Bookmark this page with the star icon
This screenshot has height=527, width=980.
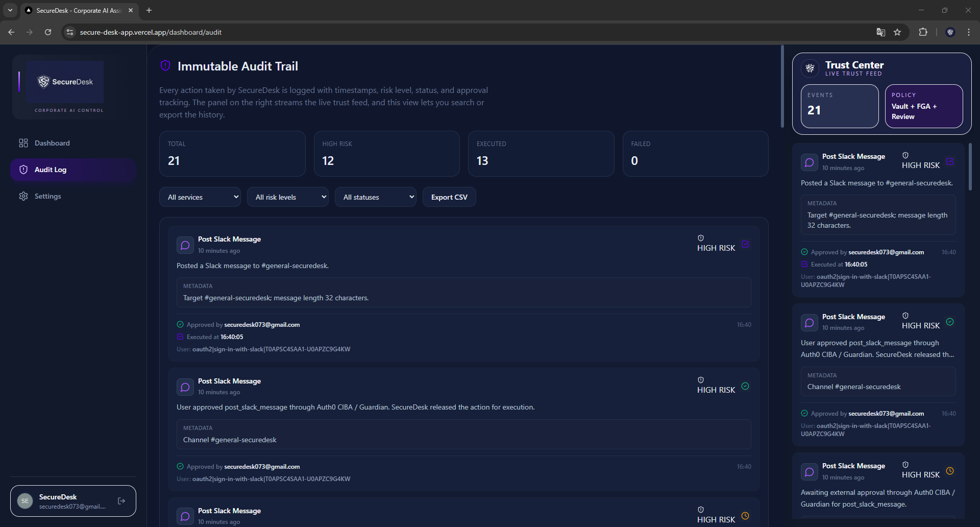[x=897, y=32]
